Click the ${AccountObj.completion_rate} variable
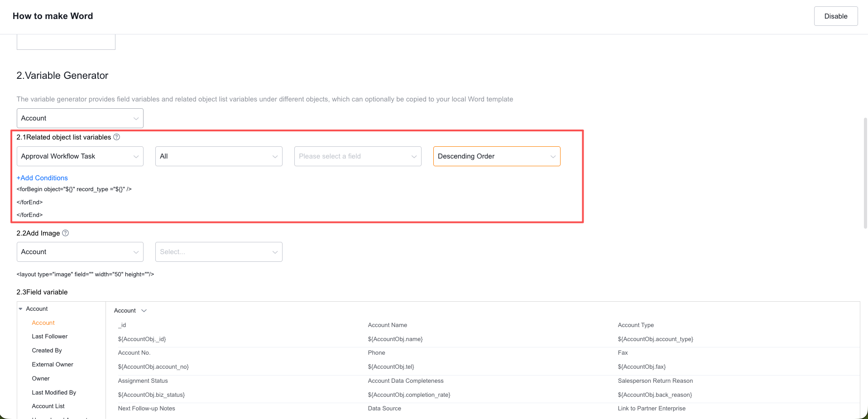The image size is (868, 419). point(409,395)
